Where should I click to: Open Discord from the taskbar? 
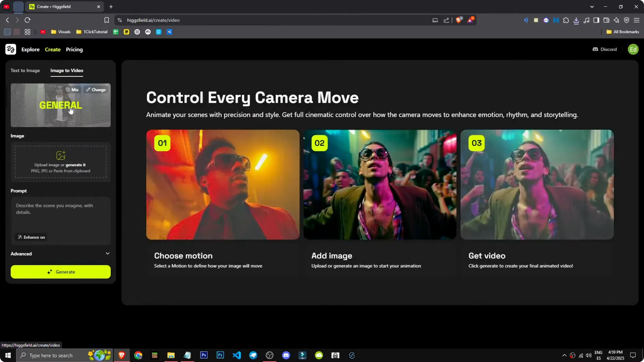coord(286,355)
